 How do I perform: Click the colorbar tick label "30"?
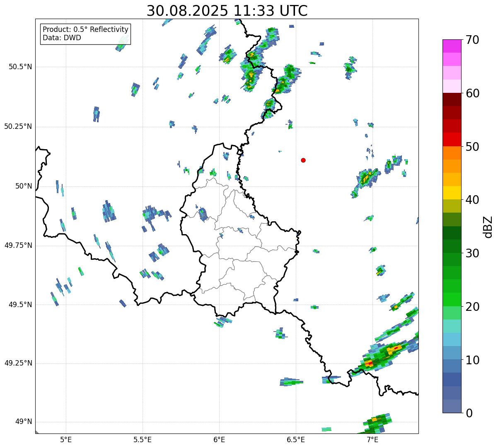pyautogui.click(x=472, y=253)
